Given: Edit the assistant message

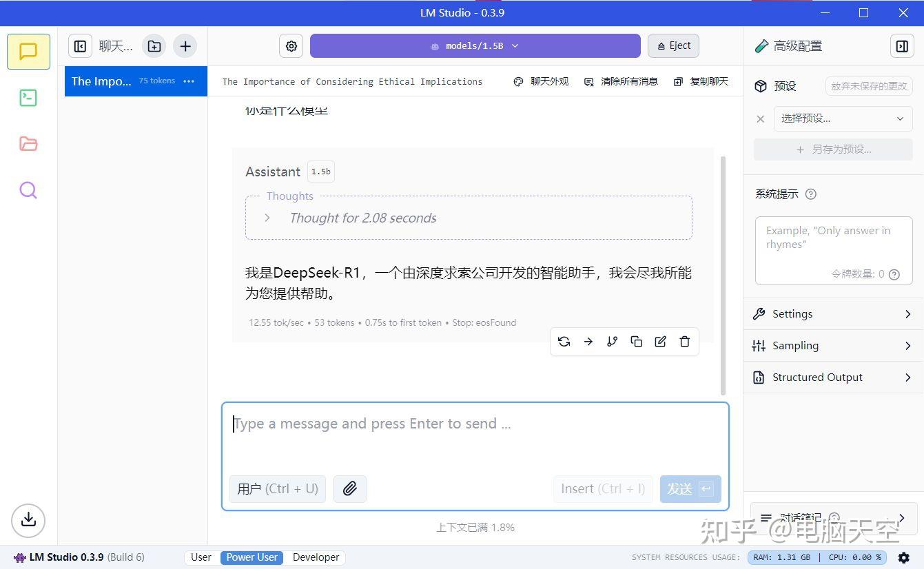Looking at the screenshot, I should [x=661, y=342].
